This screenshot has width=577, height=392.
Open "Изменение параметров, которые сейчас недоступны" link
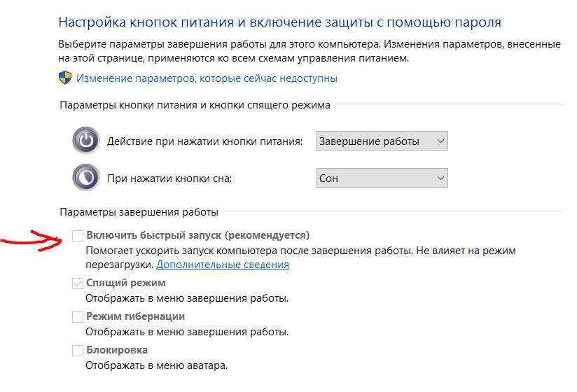coord(207,78)
